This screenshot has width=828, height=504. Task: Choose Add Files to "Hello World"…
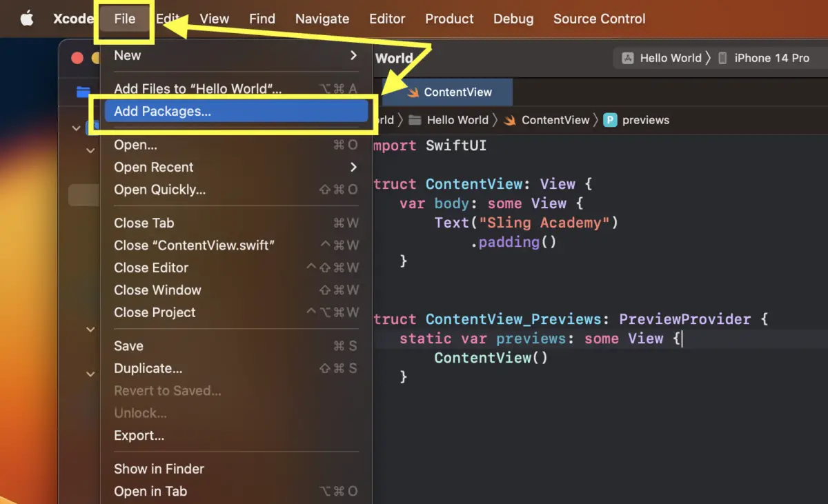tap(236, 88)
